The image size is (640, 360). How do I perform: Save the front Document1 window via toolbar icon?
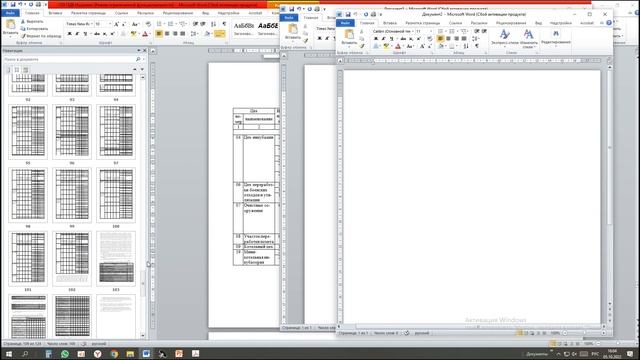click(x=348, y=15)
